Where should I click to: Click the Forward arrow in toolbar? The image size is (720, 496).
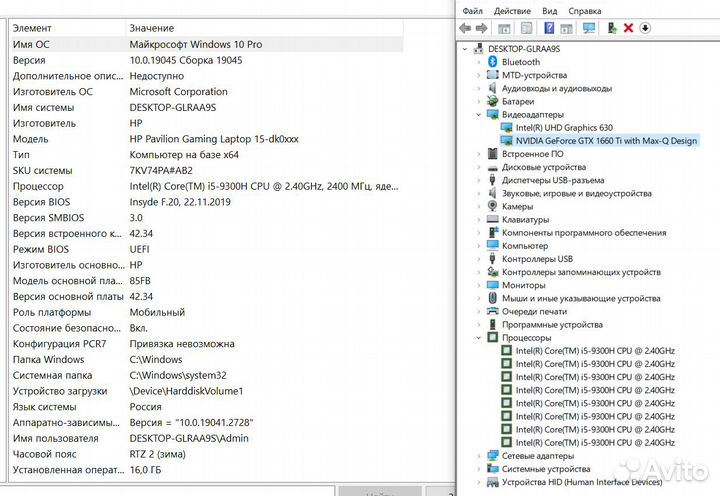click(481, 28)
